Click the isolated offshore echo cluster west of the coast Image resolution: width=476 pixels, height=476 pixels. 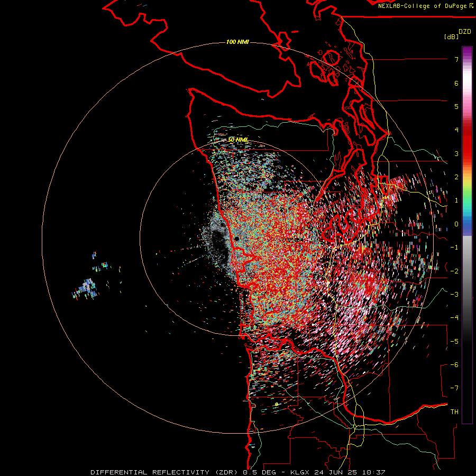pyautogui.click(x=86, y=288)
